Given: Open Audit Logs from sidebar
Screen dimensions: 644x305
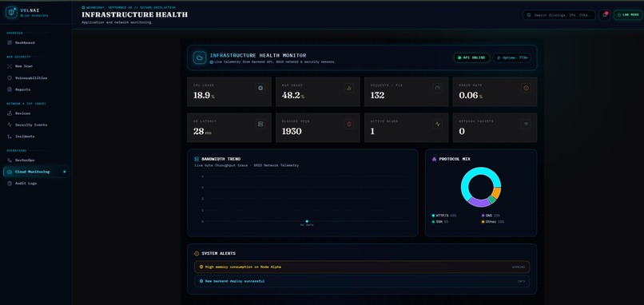Looking at the screenshot, I should 36,184.
